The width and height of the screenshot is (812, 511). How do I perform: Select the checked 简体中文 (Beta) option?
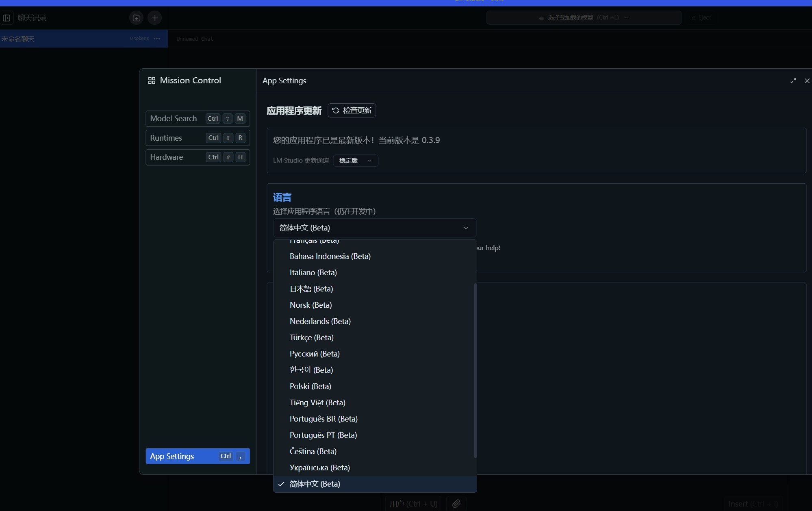tap(374, 484)
